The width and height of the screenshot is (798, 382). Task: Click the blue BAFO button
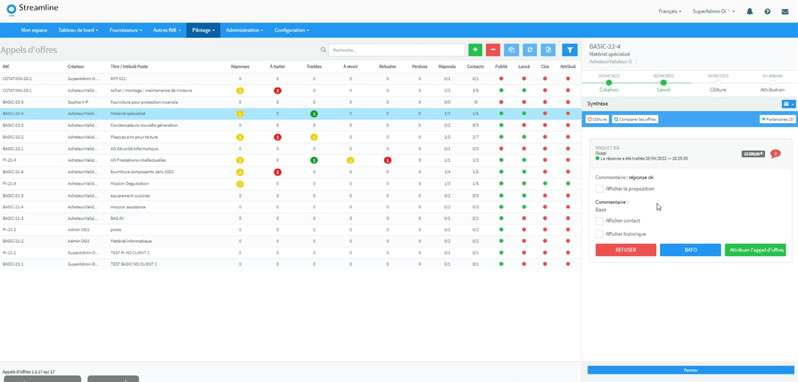click(x=691, y=250)
